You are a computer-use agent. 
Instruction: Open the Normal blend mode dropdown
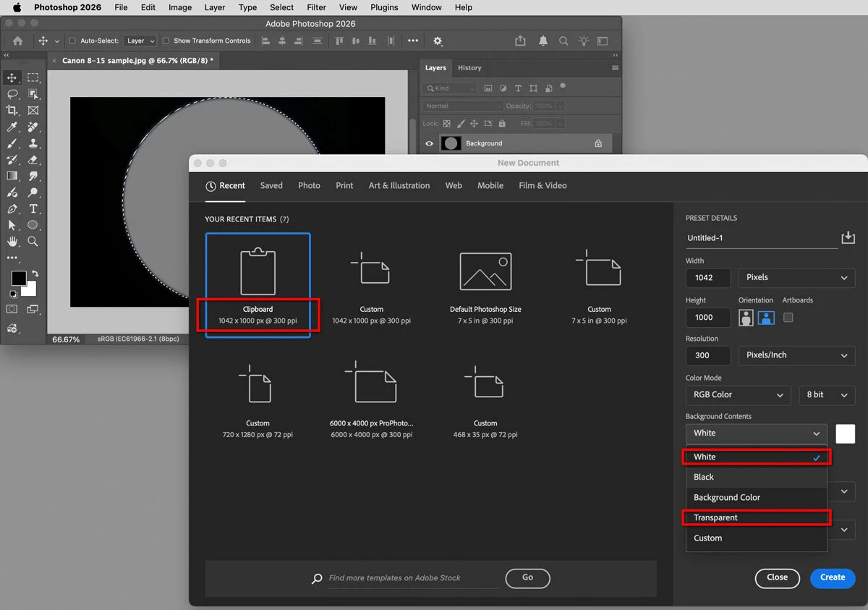(x=462, y=106)
